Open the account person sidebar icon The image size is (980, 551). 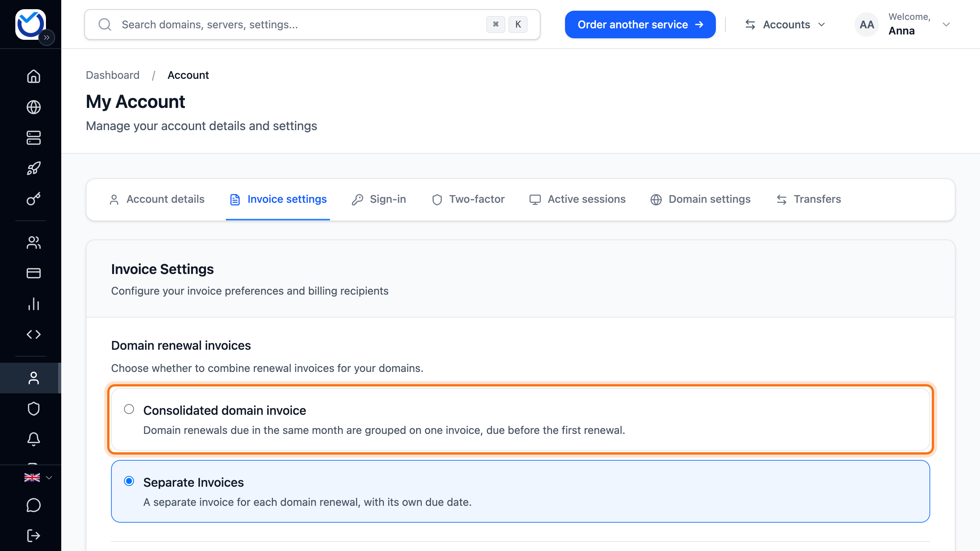[34, 378]
